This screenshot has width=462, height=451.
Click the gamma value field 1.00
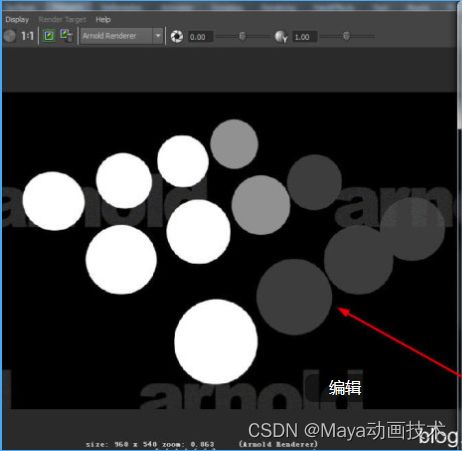(305, 37)
